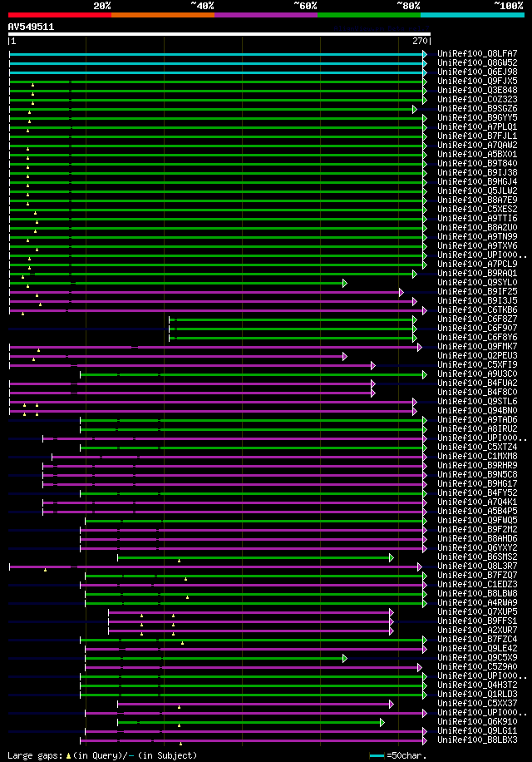The height and width of the screenshot is (762, 532).
Task: Click the yellow gap marker under Q6K910 bar
Action: pyautogui.click(x=179, y=725)
